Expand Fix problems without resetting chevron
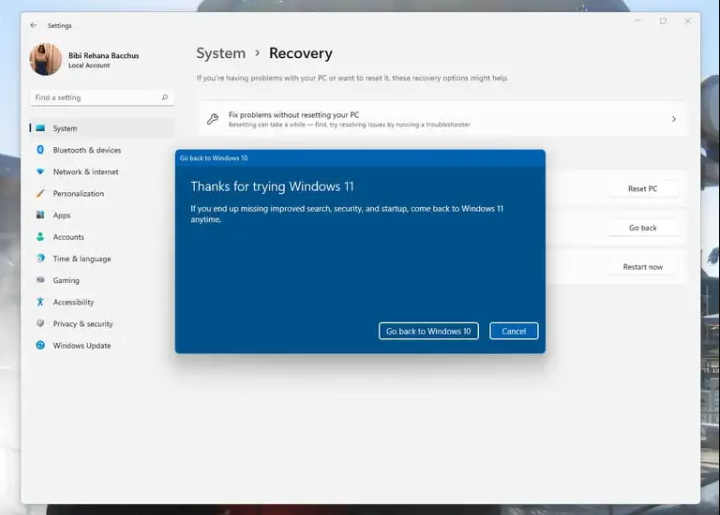720x515 pixels. point(674,119)
